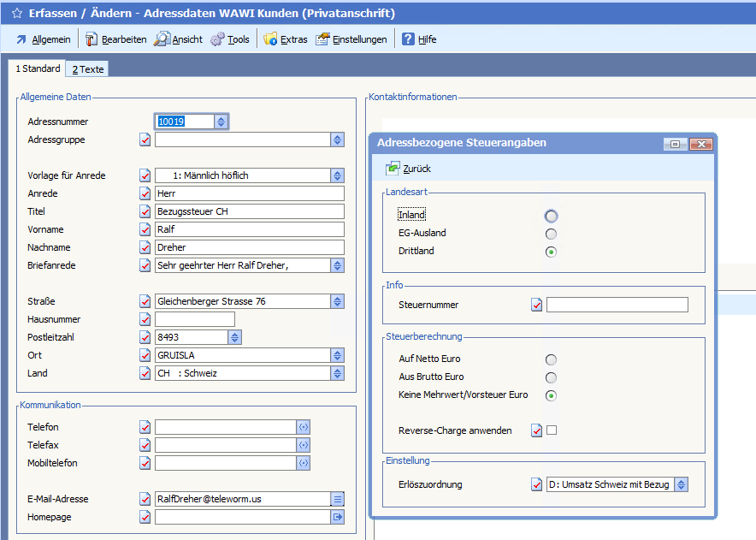Choose Auf Netto Euro tax calculation

[551, 359]
